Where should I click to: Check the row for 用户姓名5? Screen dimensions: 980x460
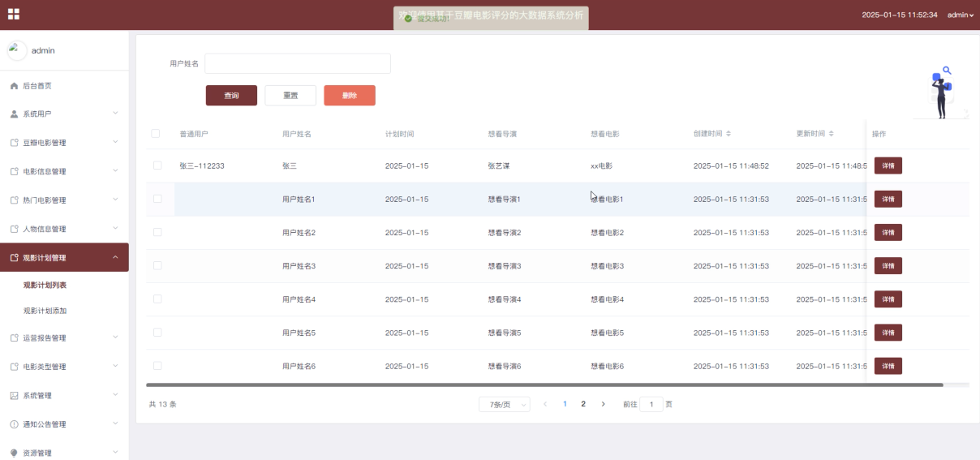(x=157, y=333)
